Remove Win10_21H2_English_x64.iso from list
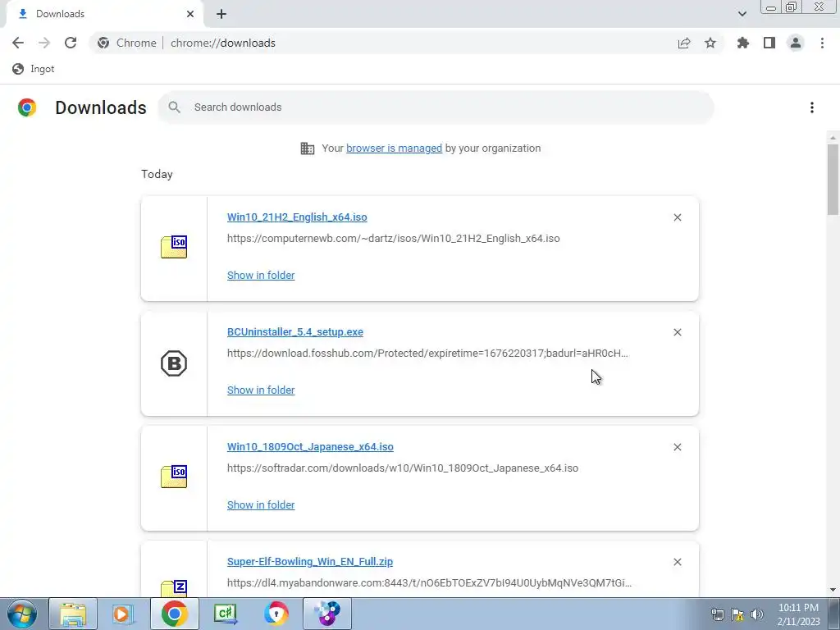Screen dimensions: 840x630 point(677,217)
